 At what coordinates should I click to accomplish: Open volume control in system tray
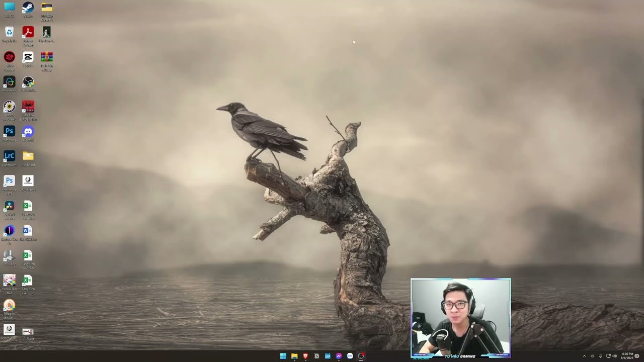click(x=614, y=356)
